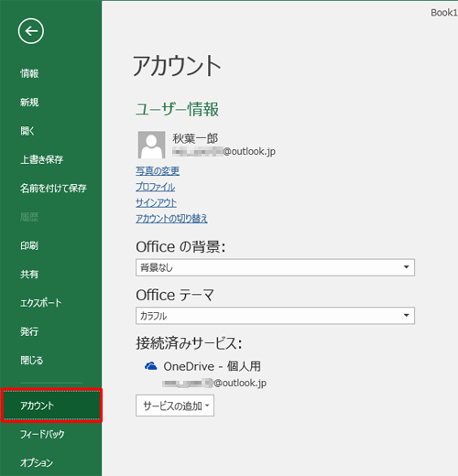Screen dimensions: 458x476
Task: Click the user profile avatar picture
Action: click(152, 145)
